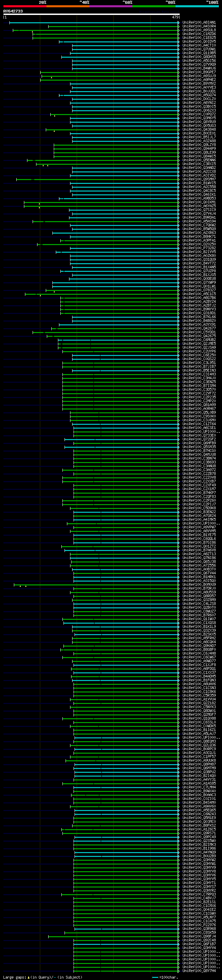Open hit UniRef100_Q01DV5
Viewport: 222px width, 980px height.
pyautogui.click(x=199, y=41)
